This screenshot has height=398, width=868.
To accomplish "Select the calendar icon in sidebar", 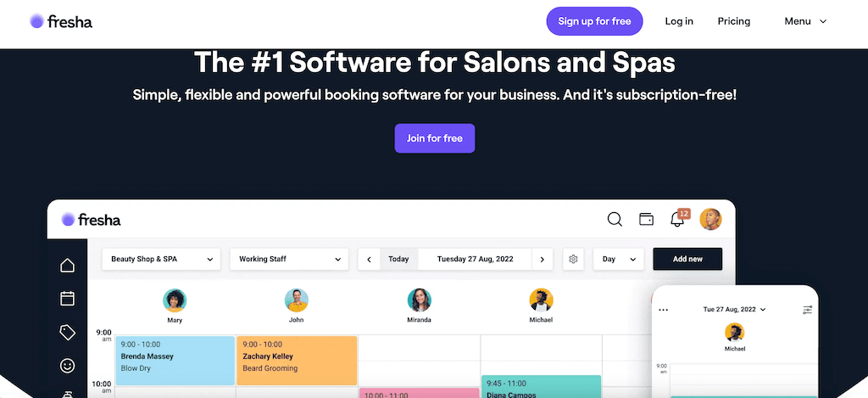I will coord(68,299).
